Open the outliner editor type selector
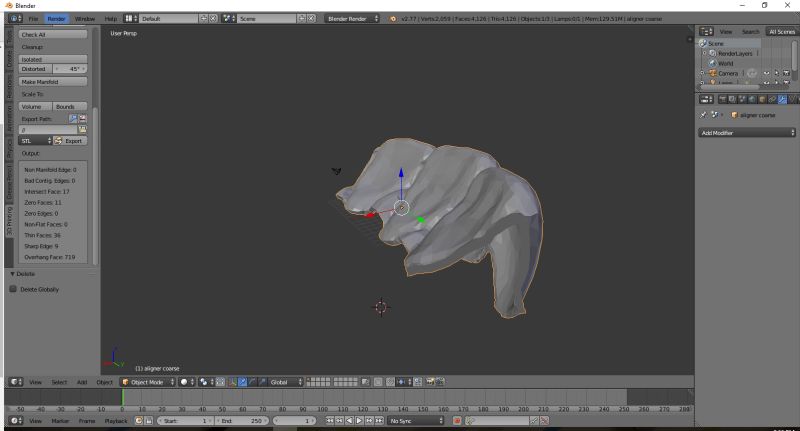 coord(706,32)
